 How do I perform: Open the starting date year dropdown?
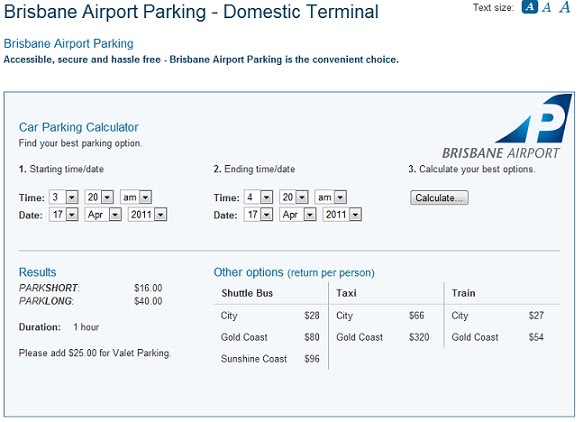pos(147,215)
